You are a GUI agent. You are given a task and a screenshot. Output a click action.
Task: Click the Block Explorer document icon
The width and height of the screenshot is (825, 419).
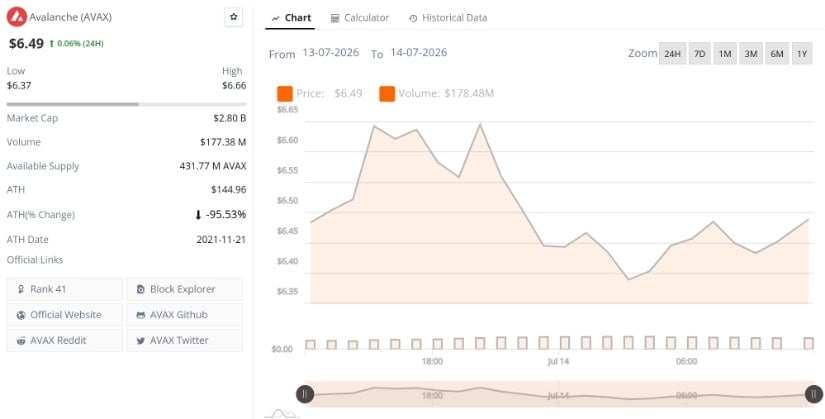pyautogui.click(x=140, y=289)
